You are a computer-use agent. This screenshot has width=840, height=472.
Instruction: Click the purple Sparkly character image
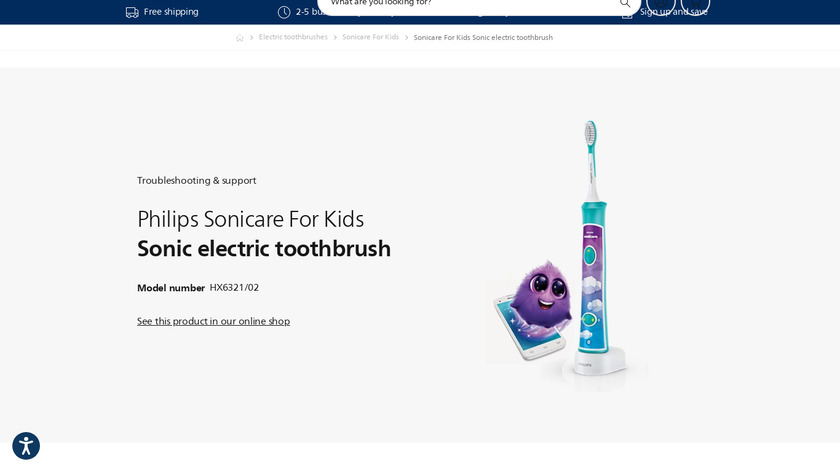[x=540, y=294]
